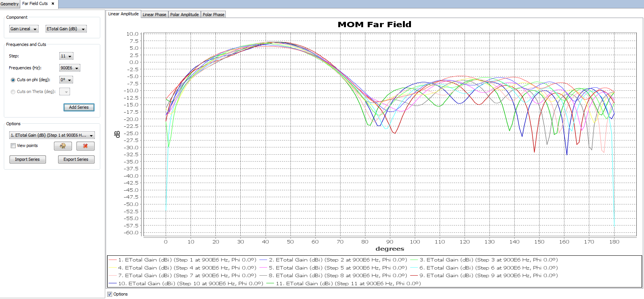The image size is (644, 299).
Task: Click the Step 1 red legend entry
Action: tap(183, 260)
